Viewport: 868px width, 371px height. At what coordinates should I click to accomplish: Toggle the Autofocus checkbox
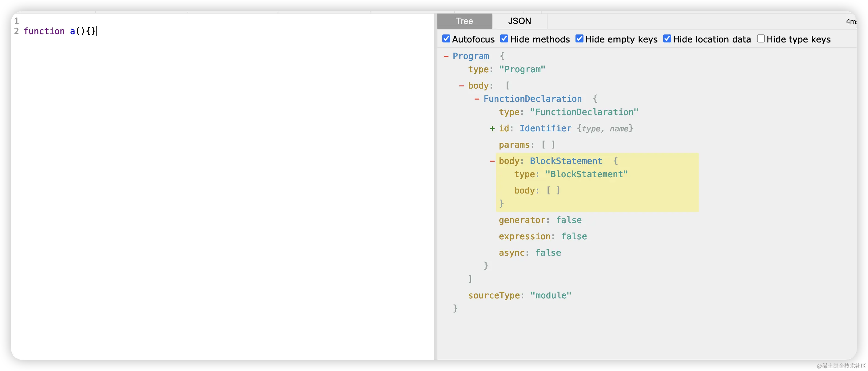coord(446,39)
